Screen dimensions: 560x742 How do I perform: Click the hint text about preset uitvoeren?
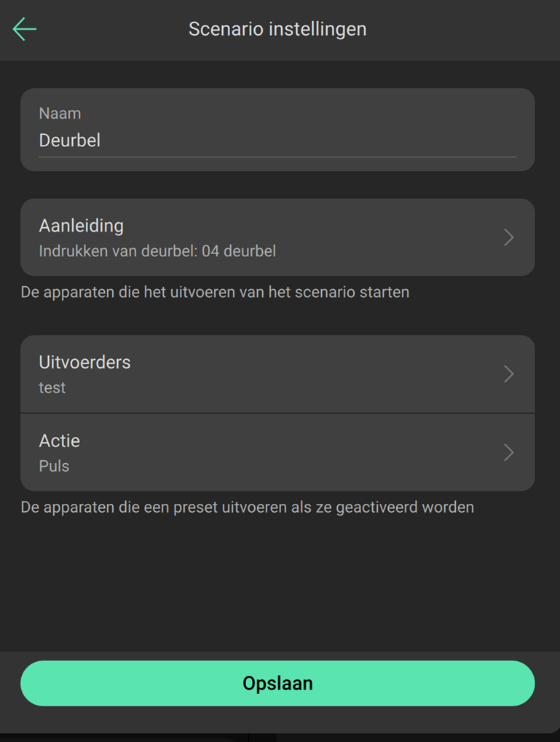(x=247, y=507)
